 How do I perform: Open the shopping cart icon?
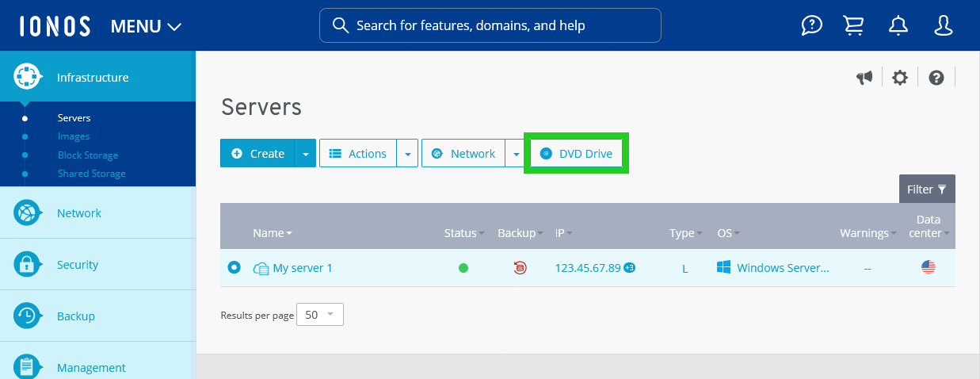[x=854, y=26]
